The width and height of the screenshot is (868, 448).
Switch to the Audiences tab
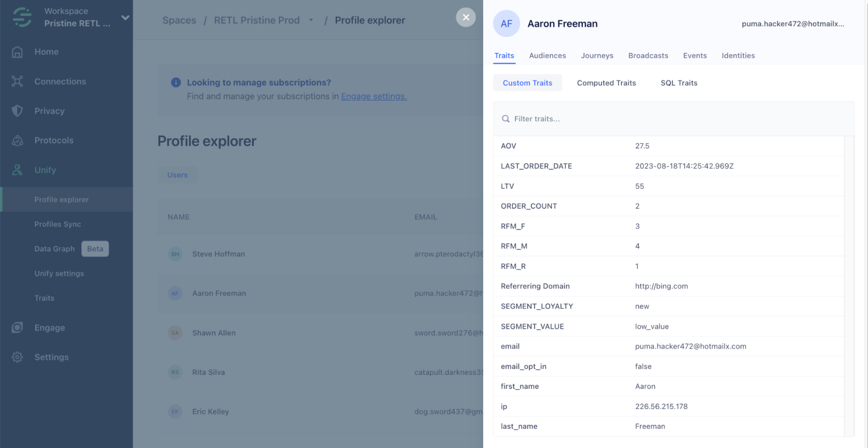pos(547,56)
